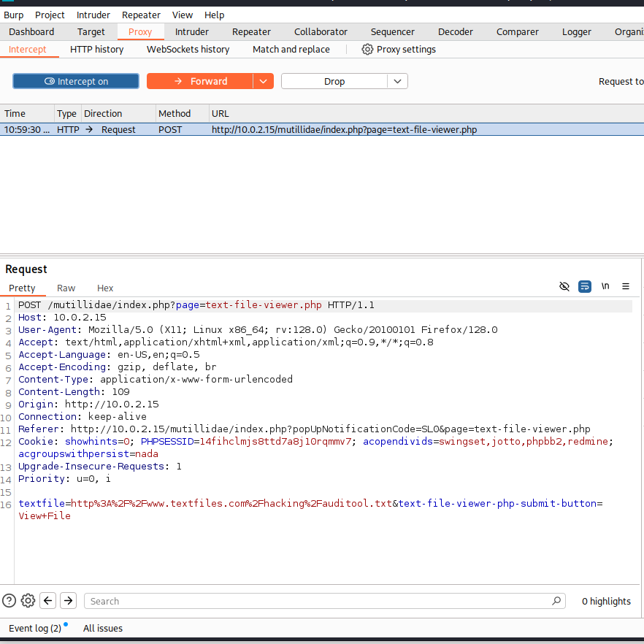Go to next search match arrow
644x644 pixels.
[x=68, y=601]
